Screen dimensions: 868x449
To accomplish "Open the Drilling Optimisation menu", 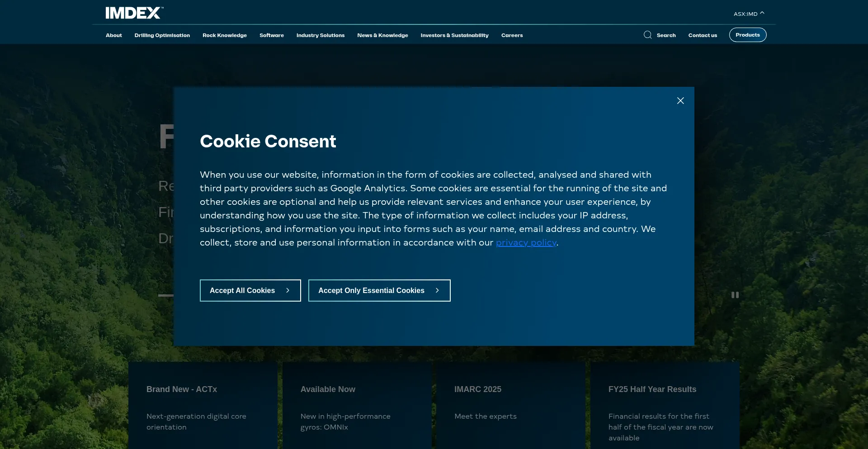I will coord(162,35).
